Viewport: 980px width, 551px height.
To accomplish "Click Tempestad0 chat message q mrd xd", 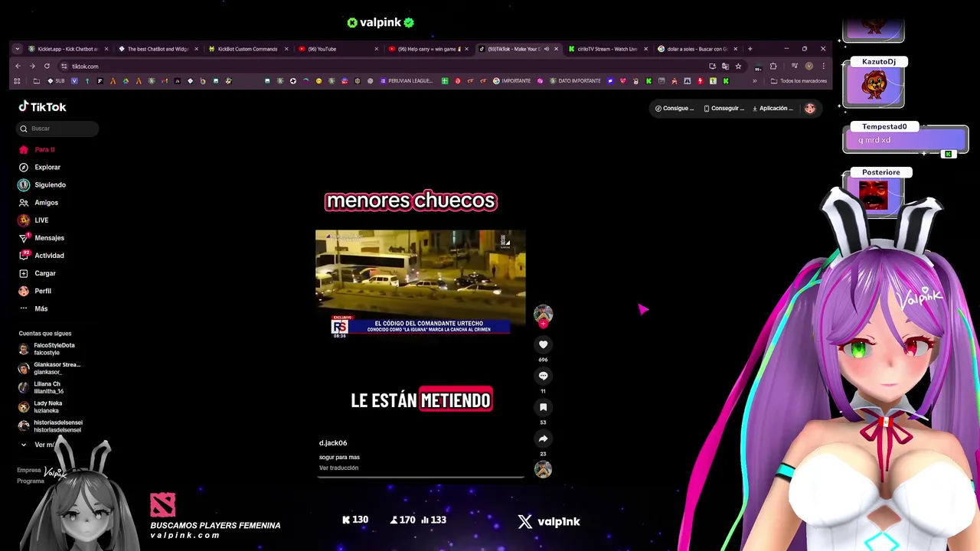I will [905, 140].
